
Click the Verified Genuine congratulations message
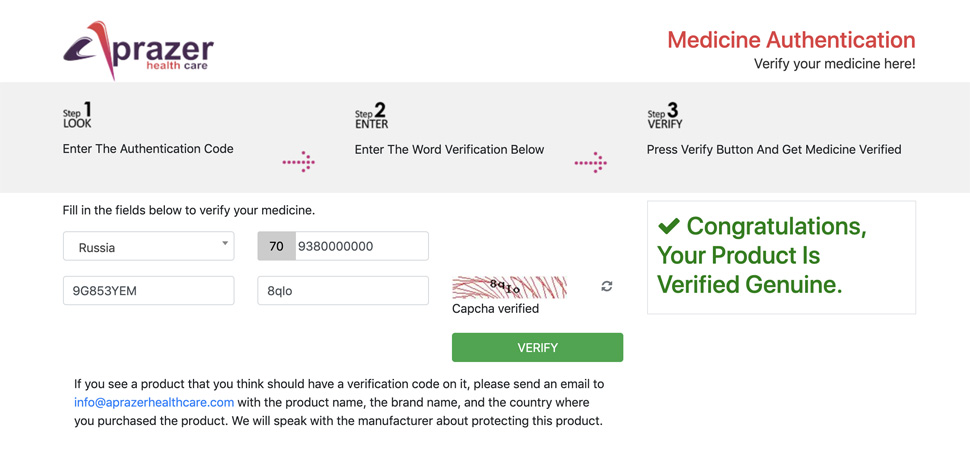pyautogui.click(x=762, y=256)
